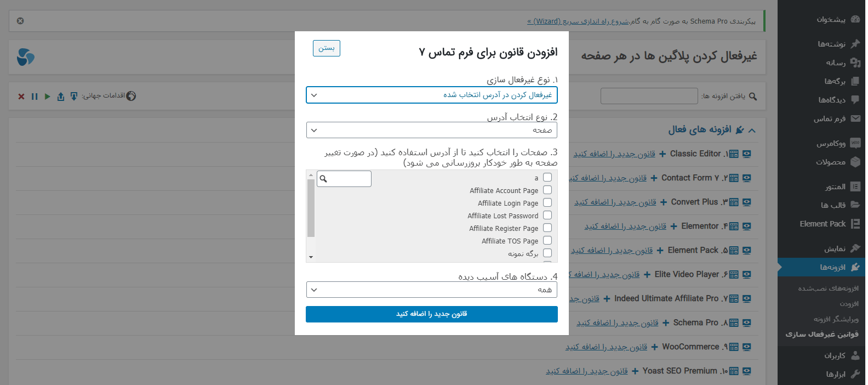Collapse the افزونه های فعال section chevron
This screenshot has height=385, width=868.
(x=752, y=131)
